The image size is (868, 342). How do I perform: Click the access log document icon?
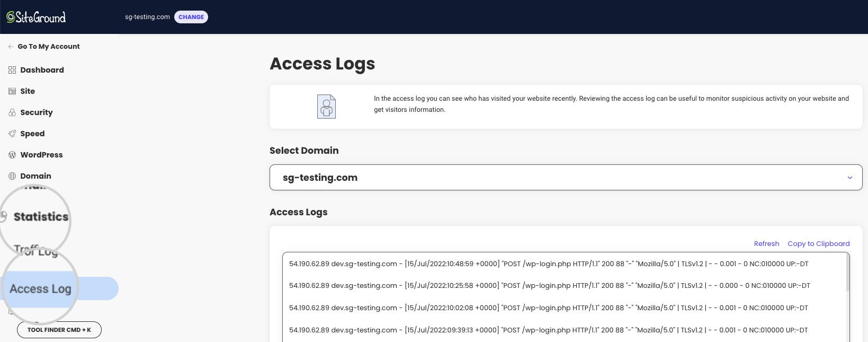pos(326,107)
